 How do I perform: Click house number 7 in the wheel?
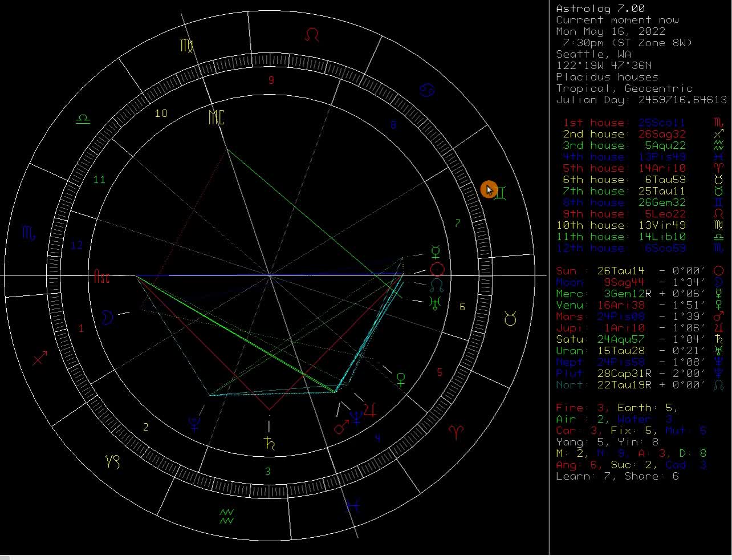[457, 224]
